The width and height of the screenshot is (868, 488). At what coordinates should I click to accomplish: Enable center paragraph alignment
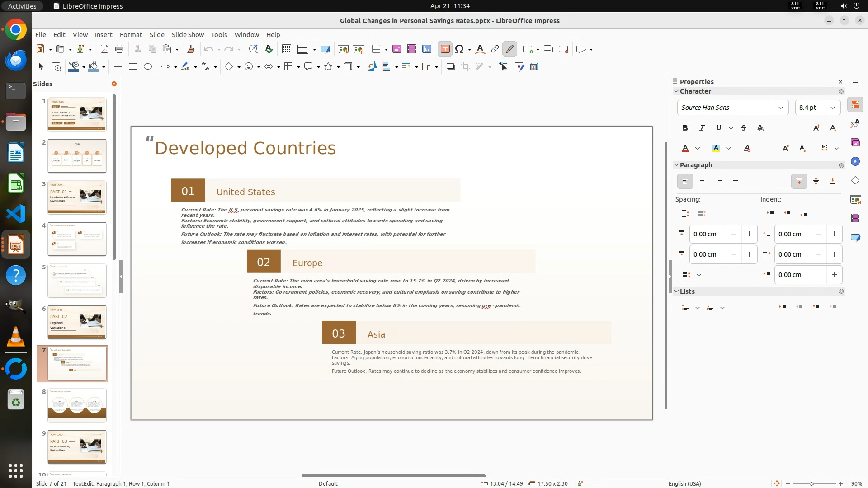pyautogui.click(x=702, y=182)
